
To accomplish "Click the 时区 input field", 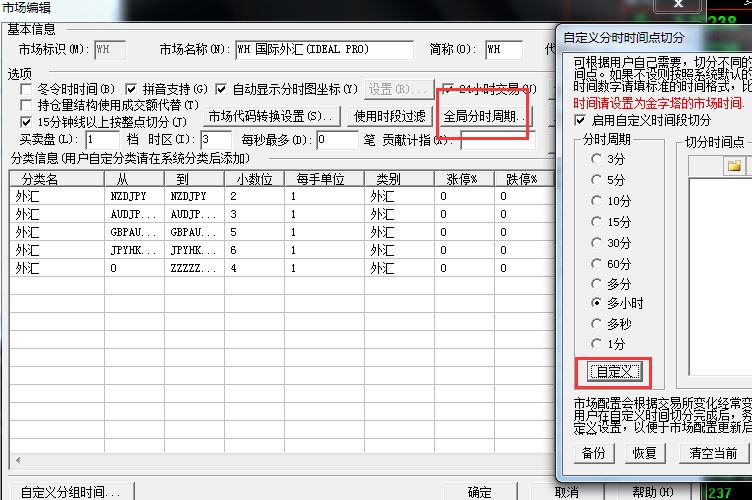I will point(216,140).
